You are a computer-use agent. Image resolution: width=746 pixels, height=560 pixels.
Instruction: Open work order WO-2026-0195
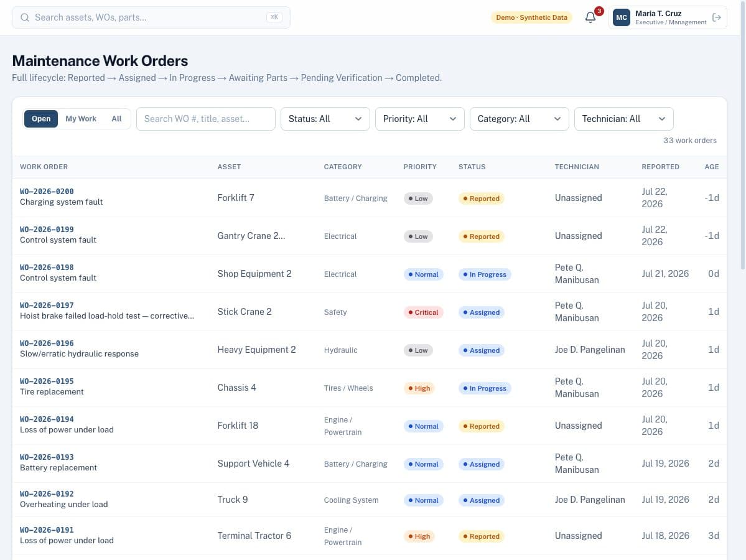tap(47, 381)
